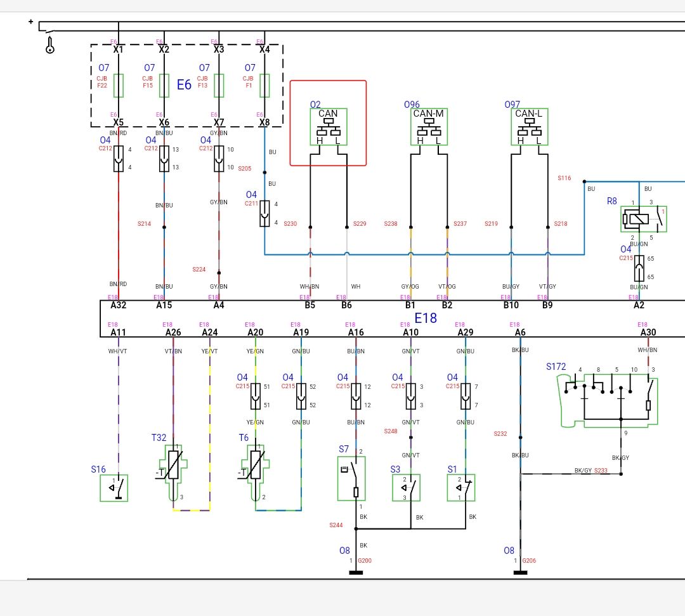Click connector C212 pin 13 symbol
Screen dimensions: 685x616
164,159
